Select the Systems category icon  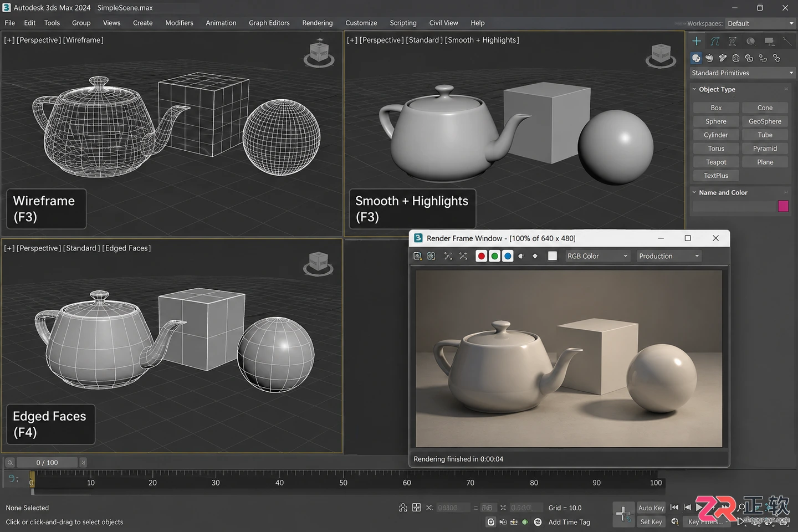(777, 58)
